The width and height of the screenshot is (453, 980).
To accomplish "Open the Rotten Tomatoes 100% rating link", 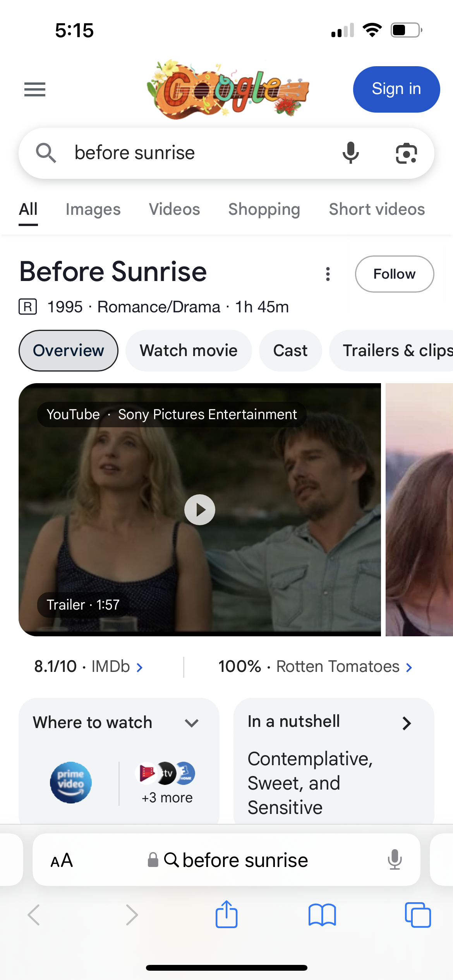I will click(x=316, y=666).
